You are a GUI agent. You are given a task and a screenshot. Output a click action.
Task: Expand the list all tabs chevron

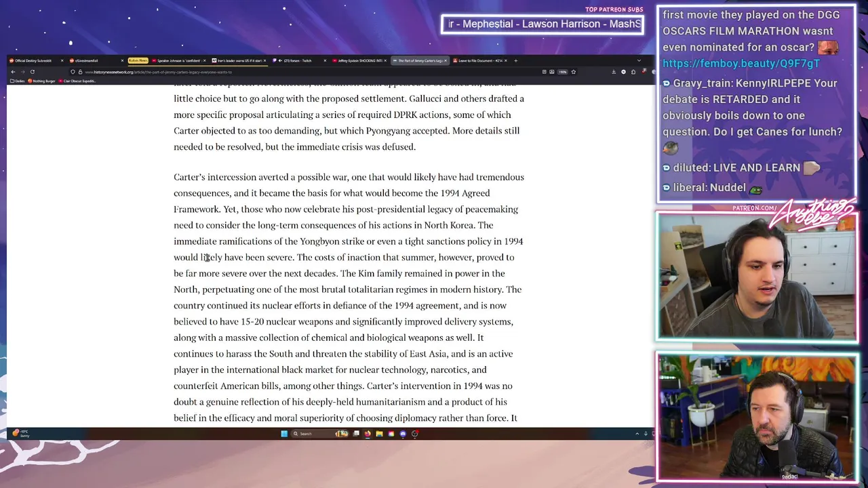(x=639, y=60)
